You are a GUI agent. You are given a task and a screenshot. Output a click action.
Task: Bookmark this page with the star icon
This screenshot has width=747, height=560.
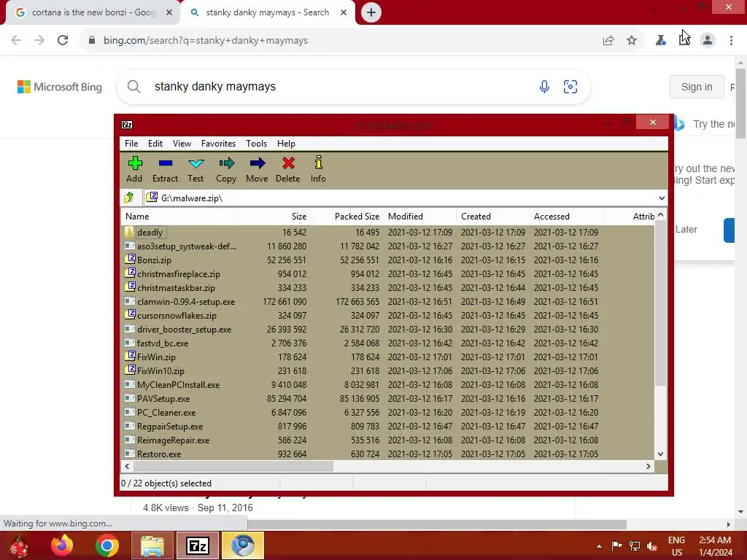(632, 41)
